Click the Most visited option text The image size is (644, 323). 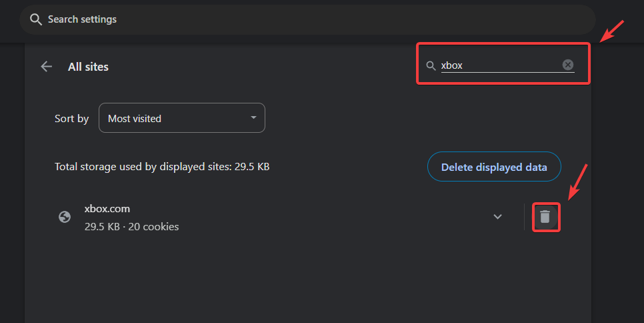tap(135, 119)
